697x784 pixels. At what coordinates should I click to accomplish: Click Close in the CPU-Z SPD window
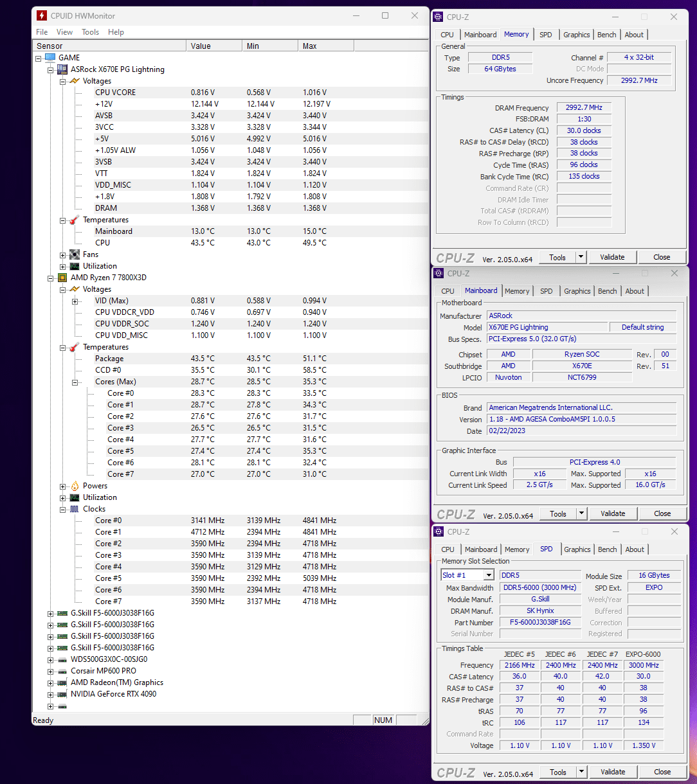pyautogui.click(x=662, y=772)
